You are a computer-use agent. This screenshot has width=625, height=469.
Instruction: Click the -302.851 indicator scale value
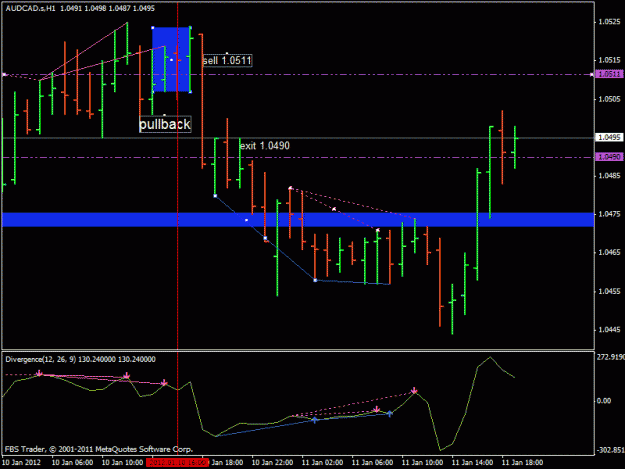pyautogui.click(x=611, y=450)
